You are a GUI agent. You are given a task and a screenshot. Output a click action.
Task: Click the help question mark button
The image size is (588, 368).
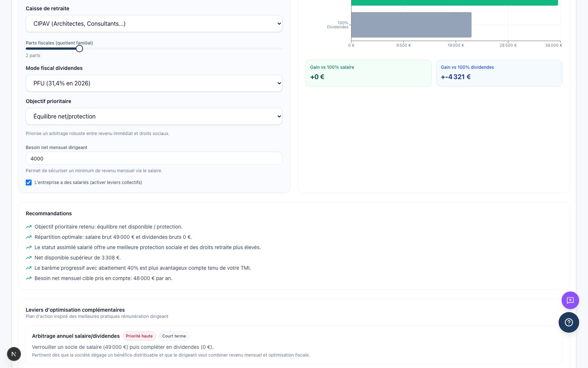[x=569, y=322]
